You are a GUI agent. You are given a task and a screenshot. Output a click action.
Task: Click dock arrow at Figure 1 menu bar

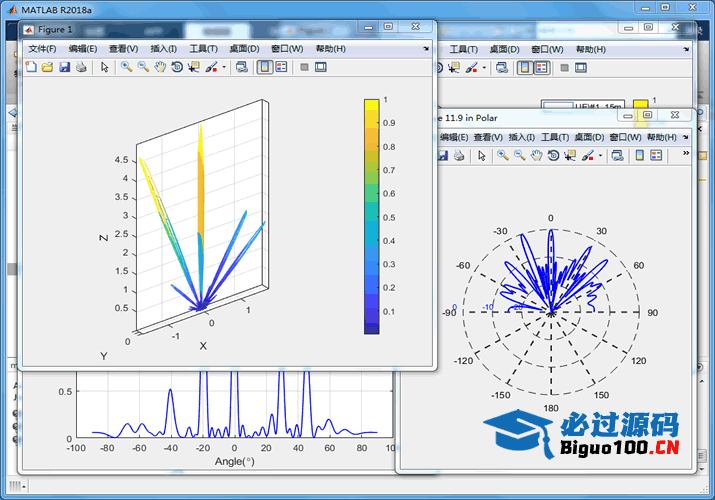click(x=426, y=49)
